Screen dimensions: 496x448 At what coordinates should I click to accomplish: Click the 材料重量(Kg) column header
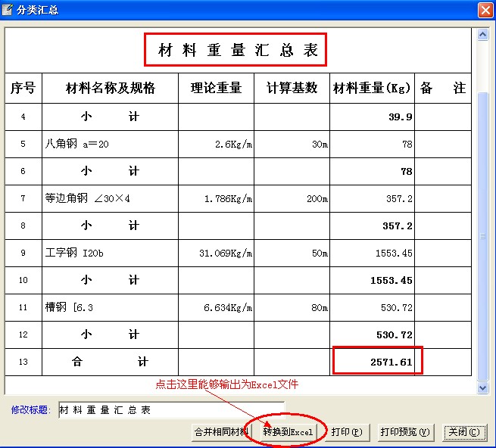(372, 89)
